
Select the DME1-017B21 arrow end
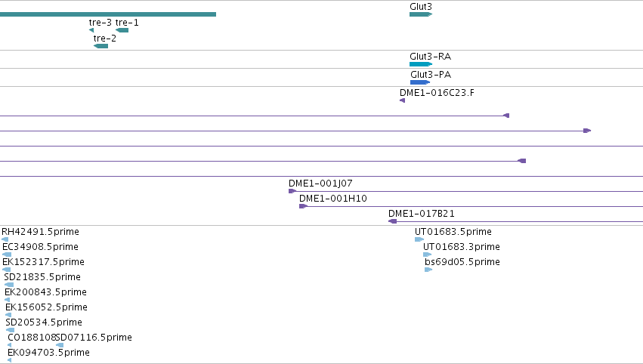392,221
